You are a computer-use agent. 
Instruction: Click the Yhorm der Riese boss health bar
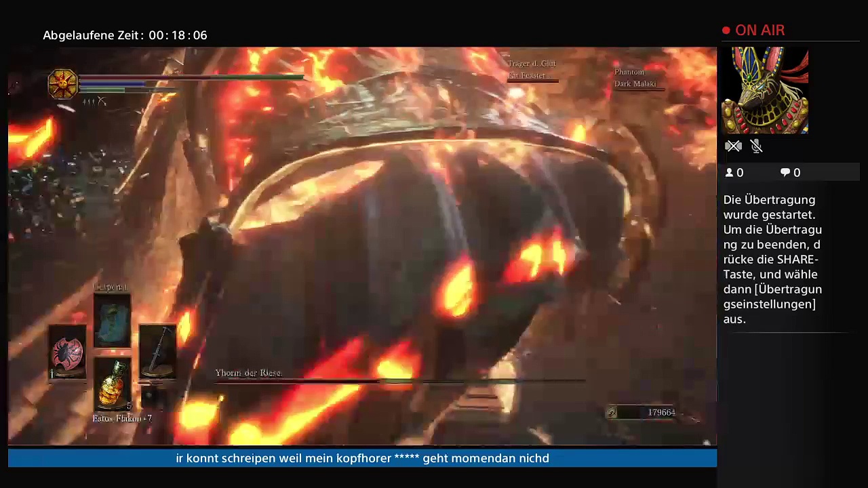pyautogui.click(x=400, y=382)
